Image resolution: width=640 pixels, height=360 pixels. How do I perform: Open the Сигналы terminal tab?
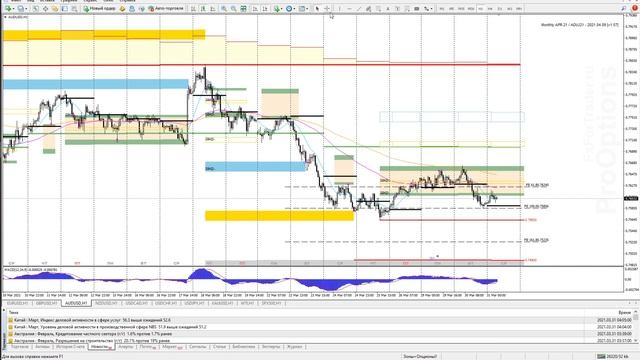[198, 347]
